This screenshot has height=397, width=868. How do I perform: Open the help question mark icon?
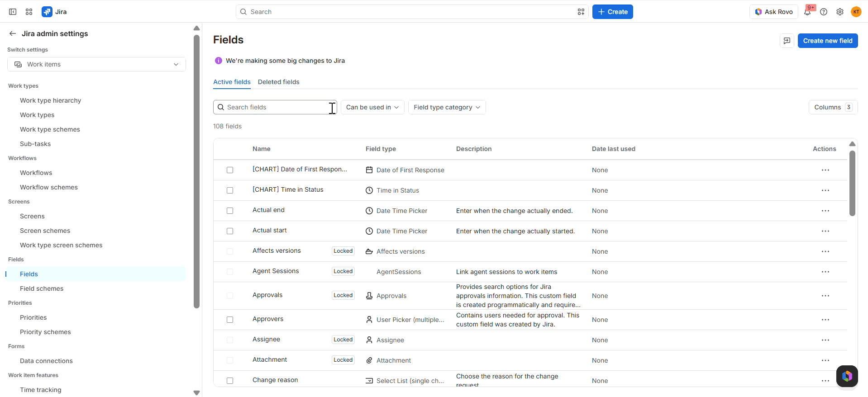click(824, 12)
